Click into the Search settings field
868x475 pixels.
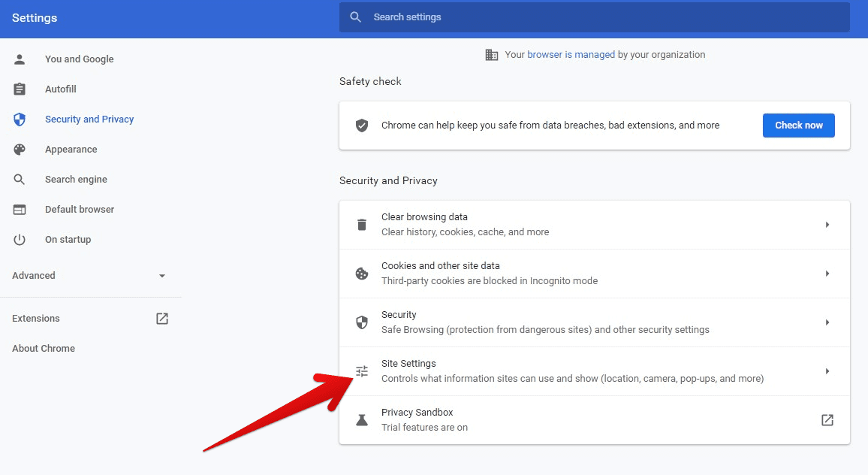[594, 17]
